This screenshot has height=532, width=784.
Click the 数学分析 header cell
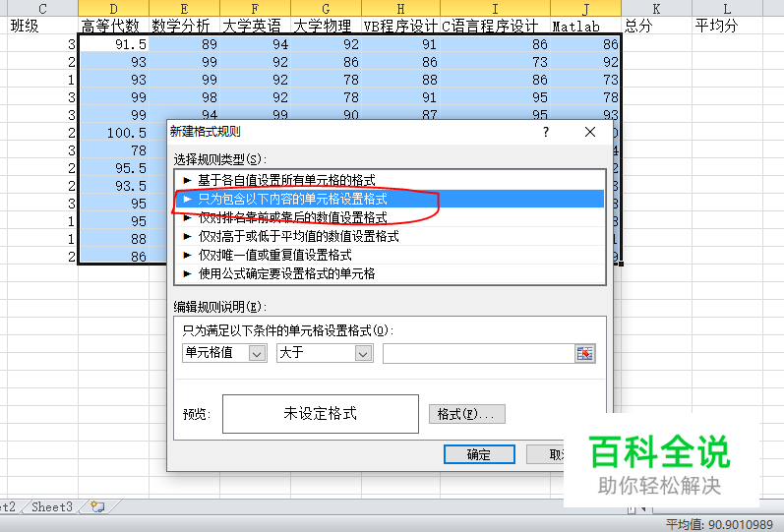coord(184,26)
